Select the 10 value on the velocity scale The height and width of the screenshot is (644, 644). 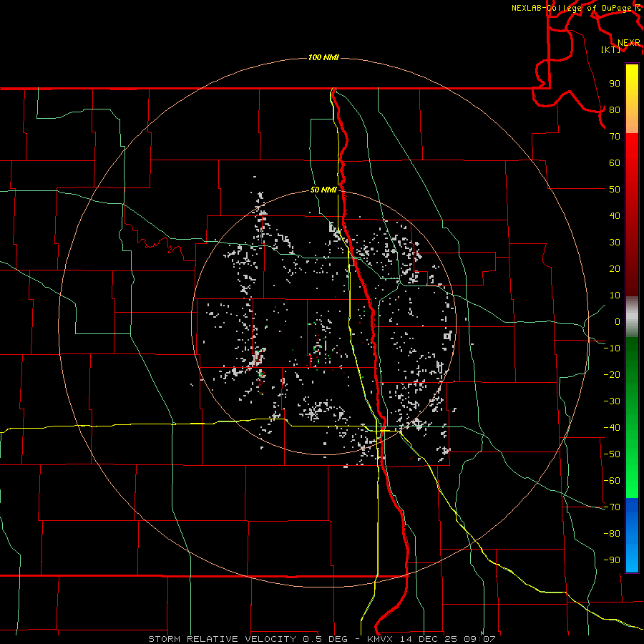pyautogui.click(x=615, y=296)
